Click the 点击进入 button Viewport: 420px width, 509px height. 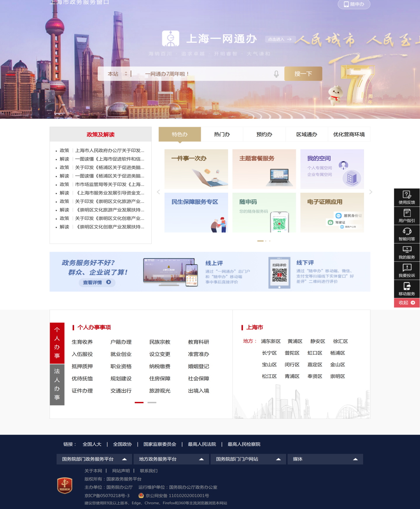tap(280, 39)
